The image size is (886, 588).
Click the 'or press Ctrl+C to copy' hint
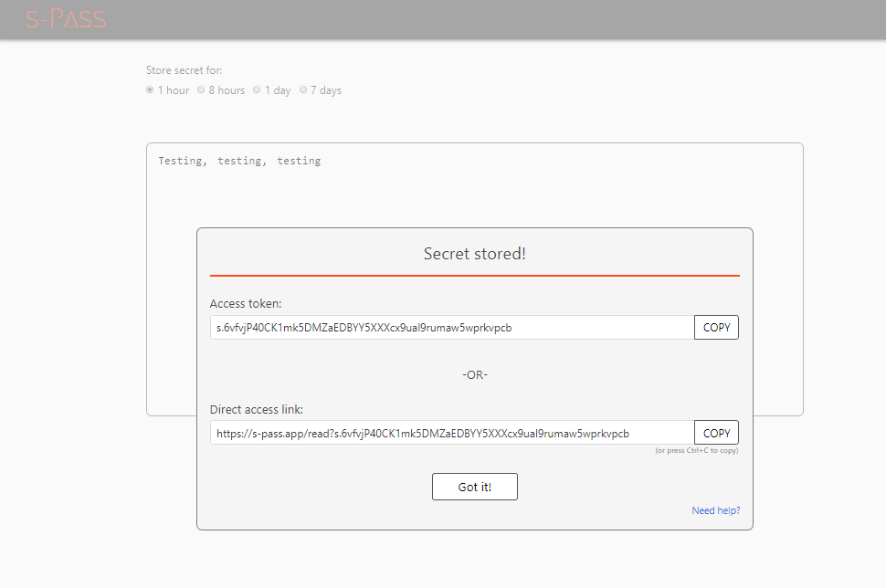click(x=696, y=451)
